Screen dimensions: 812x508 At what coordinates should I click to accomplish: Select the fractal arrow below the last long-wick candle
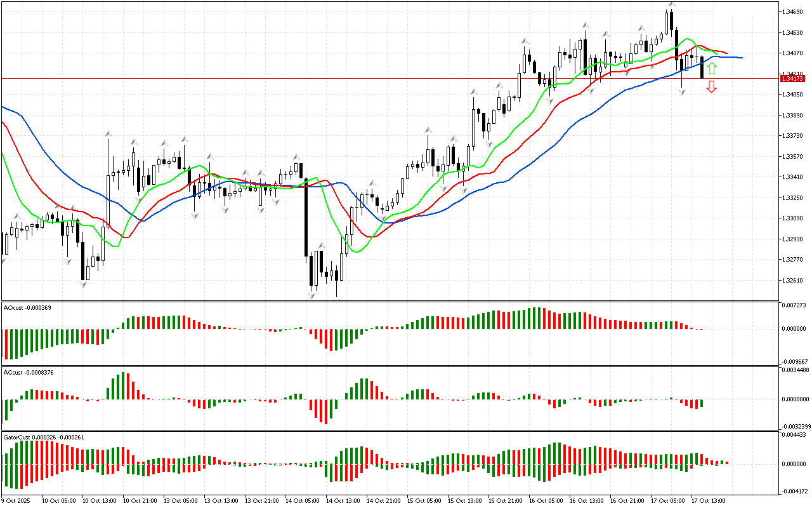click(x=682, y=92)
